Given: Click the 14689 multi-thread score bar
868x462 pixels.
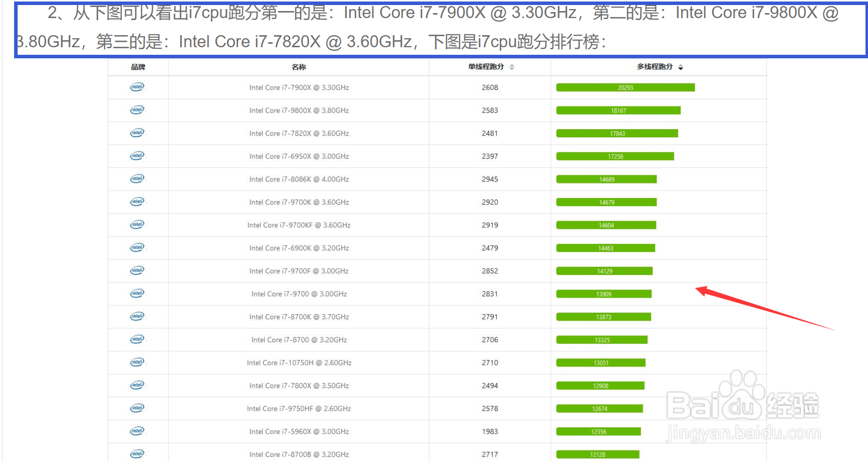Looking at the screenshot, I should (606, 179).
